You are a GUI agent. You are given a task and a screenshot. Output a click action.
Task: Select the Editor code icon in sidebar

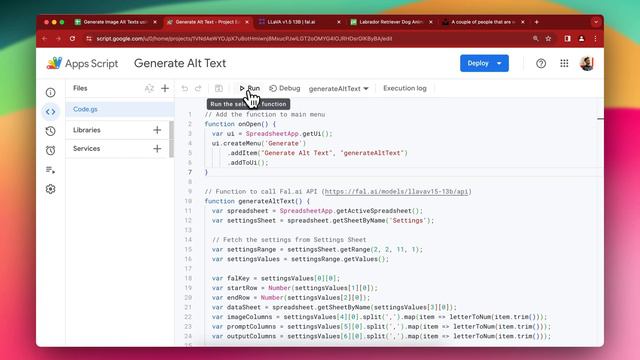tap(51, 112)
